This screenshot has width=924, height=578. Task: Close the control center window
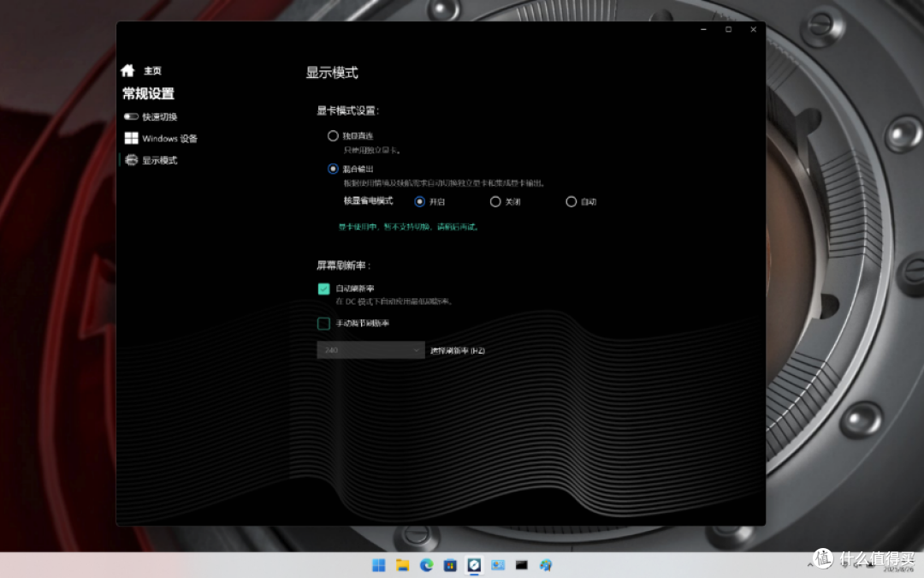tap(753, 29)
